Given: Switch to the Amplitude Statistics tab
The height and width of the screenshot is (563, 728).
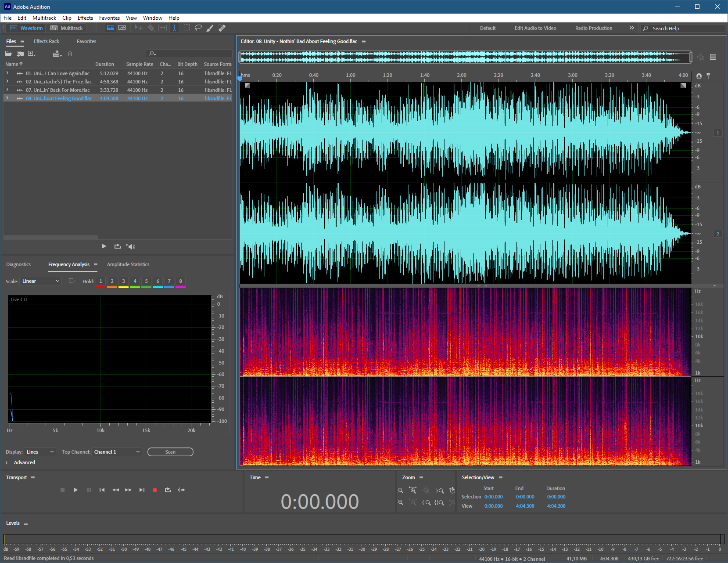Looking at the screenshot, I should pos(128,264).
